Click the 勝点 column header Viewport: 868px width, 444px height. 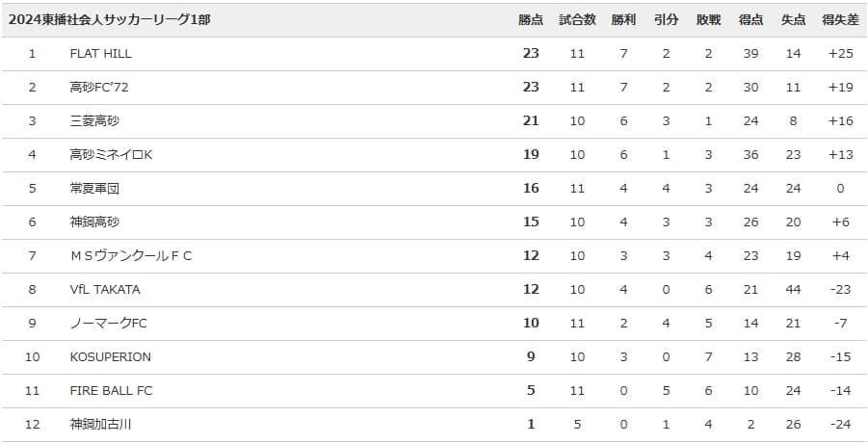coord(531,20)
